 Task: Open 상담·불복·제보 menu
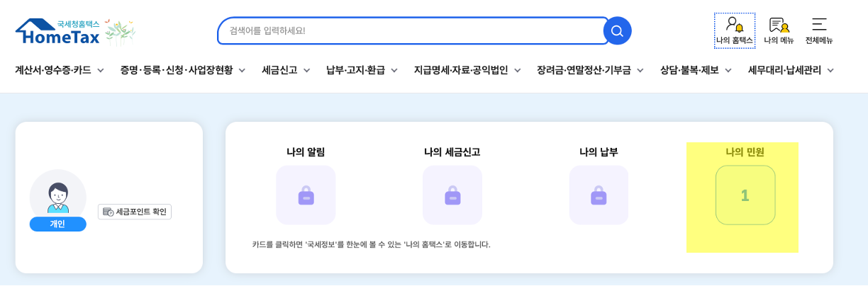pyautogui.click(x=696, y=70)
